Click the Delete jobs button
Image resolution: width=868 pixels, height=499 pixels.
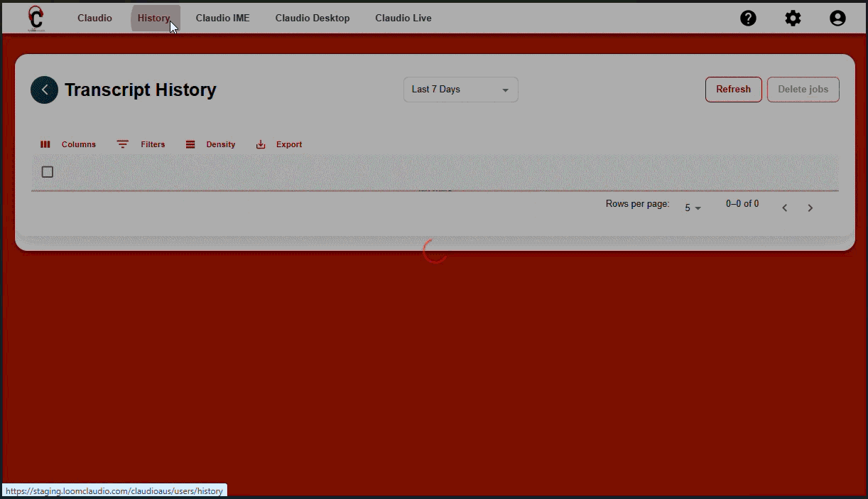(x=803, y=90)
